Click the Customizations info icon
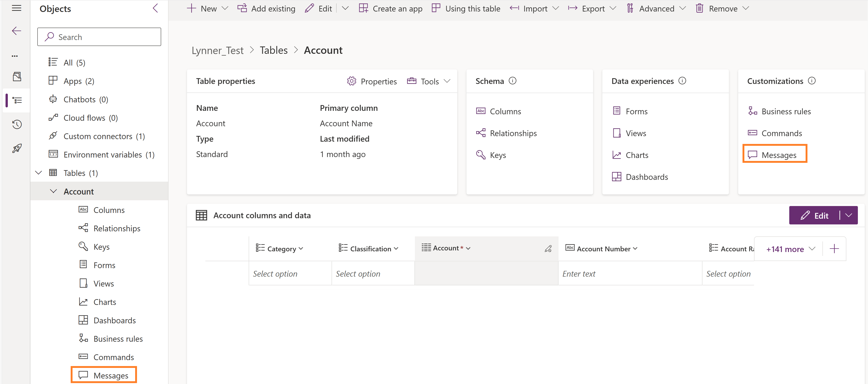 812,81
